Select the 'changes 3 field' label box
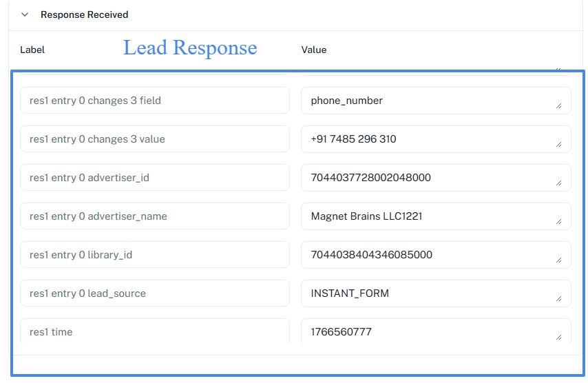 click(154, 101)
